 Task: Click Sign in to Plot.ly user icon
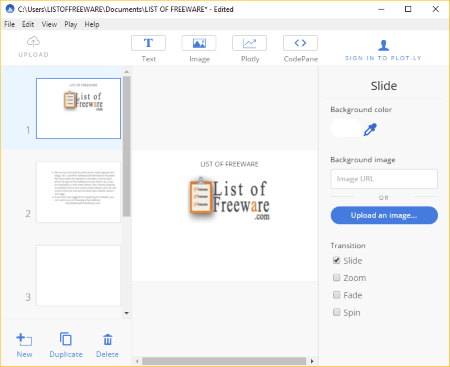point(383,45)
